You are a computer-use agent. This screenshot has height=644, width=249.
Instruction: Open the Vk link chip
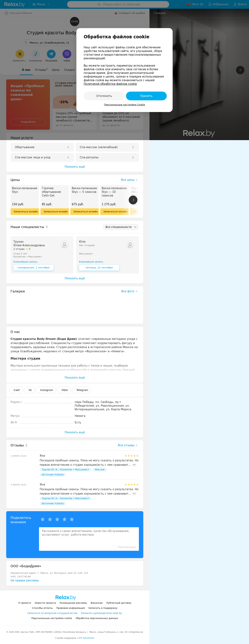click(x=30, y=390)
